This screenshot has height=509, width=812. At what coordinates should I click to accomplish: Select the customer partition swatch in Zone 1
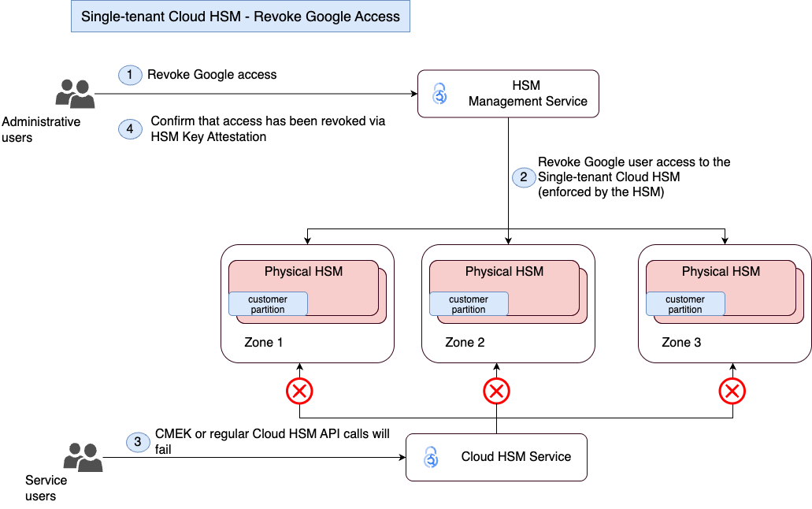268,304
